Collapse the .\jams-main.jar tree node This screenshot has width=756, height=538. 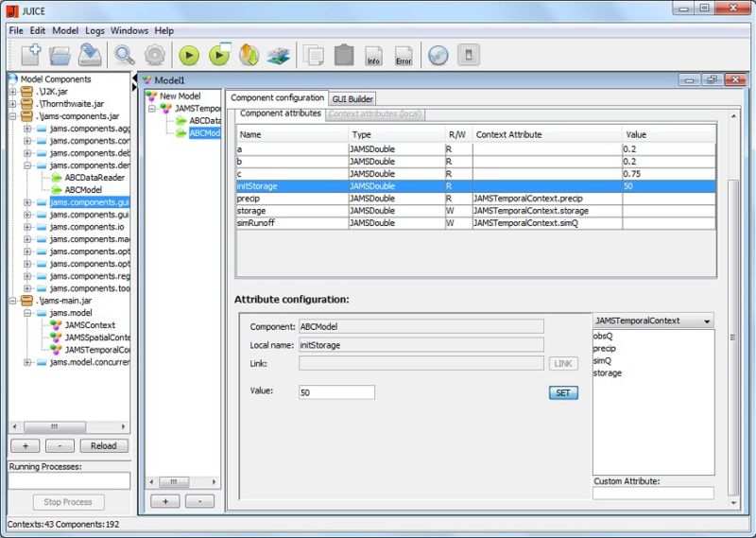click(x=13, y=301)
